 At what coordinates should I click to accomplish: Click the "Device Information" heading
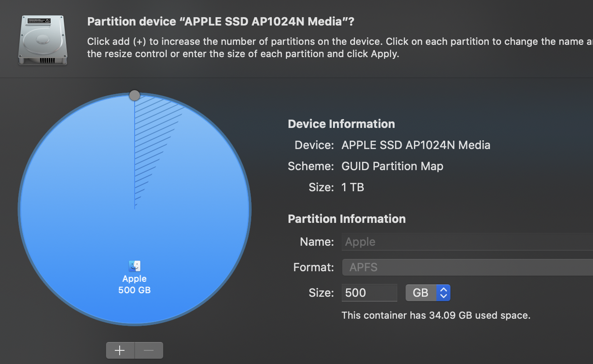pos(341,124)
